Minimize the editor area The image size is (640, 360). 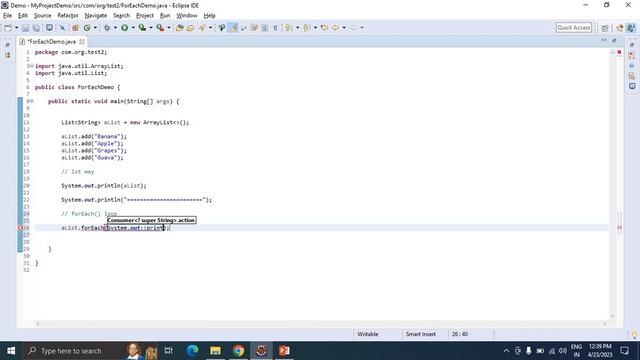(604, 40)
